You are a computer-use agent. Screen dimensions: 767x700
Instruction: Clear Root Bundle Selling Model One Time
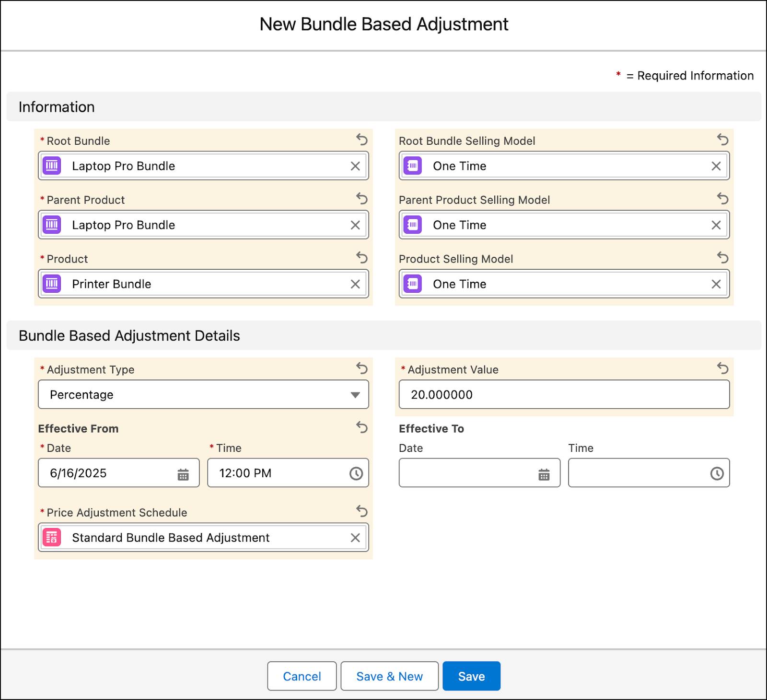pyautogui.click(x=716, y=166)
